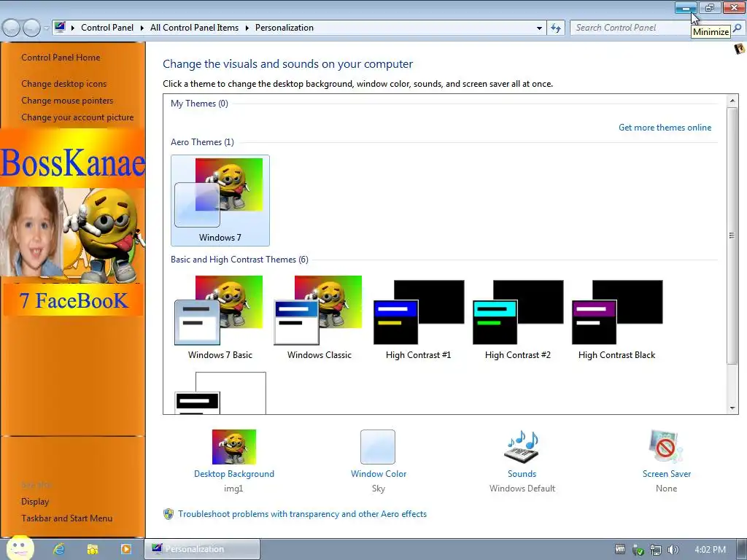Click the search magnifier icon
This screenshot has height=560, width=747.
pos(737,28)
